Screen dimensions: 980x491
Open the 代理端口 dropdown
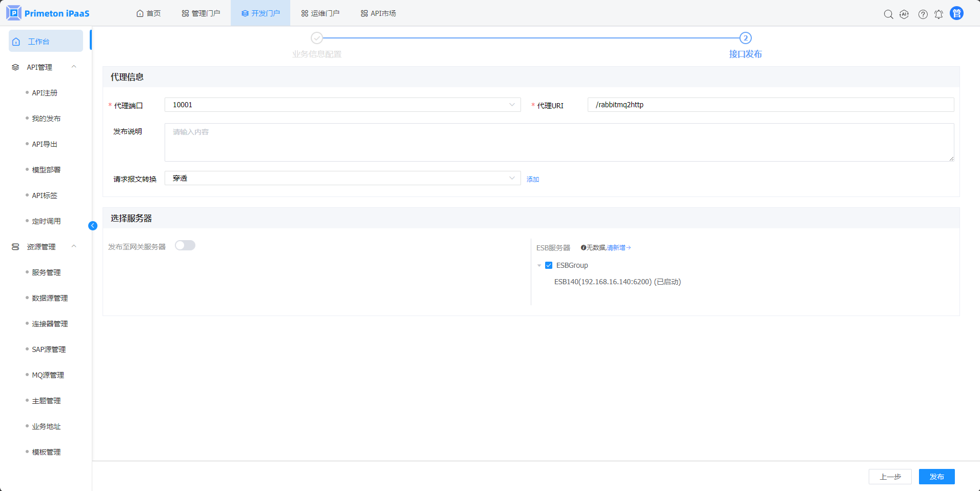pyautogui.click(x=342, y=105)
